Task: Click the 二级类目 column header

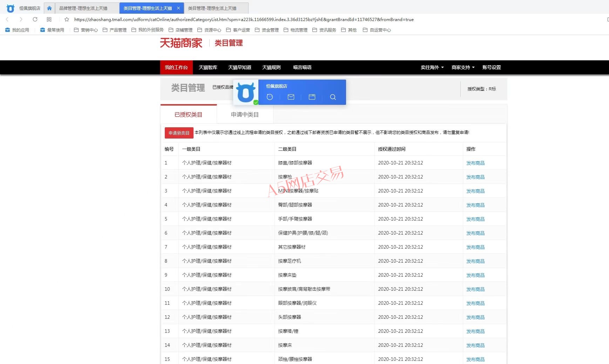Action: tap(287, 149)
